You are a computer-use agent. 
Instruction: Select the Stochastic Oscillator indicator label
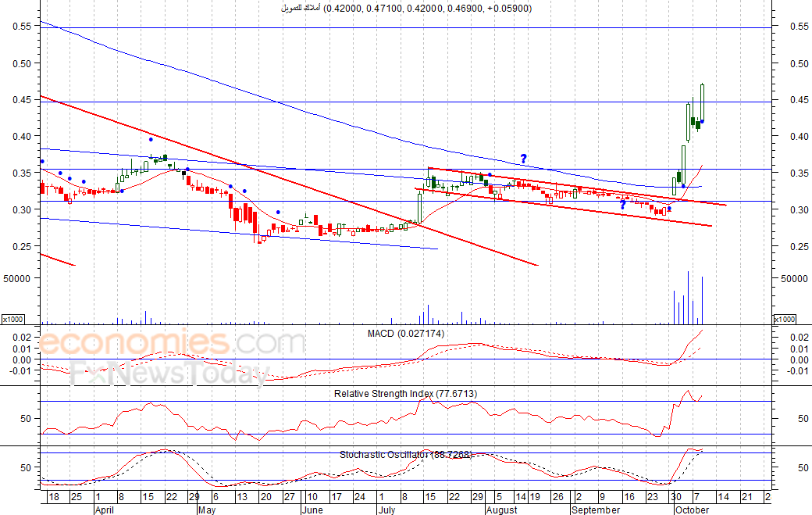(x=405, y=455)
